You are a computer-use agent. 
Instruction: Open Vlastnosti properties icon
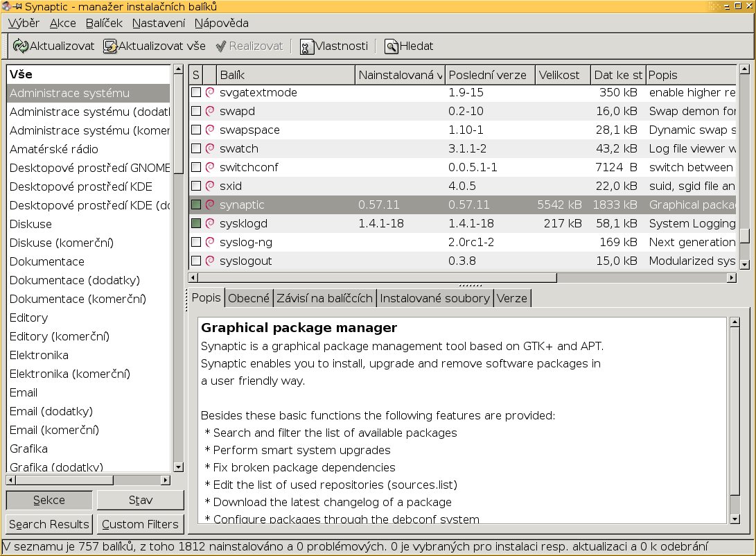[x=307, y=46]
